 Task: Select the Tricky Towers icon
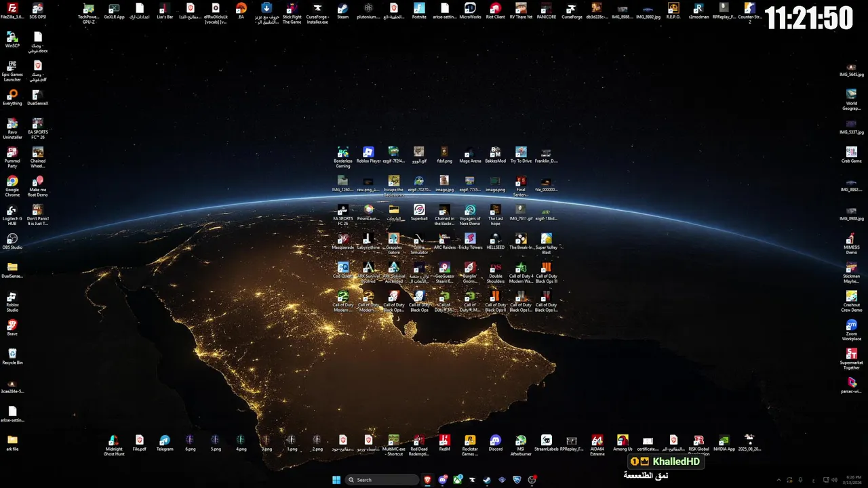coord(470,242)
